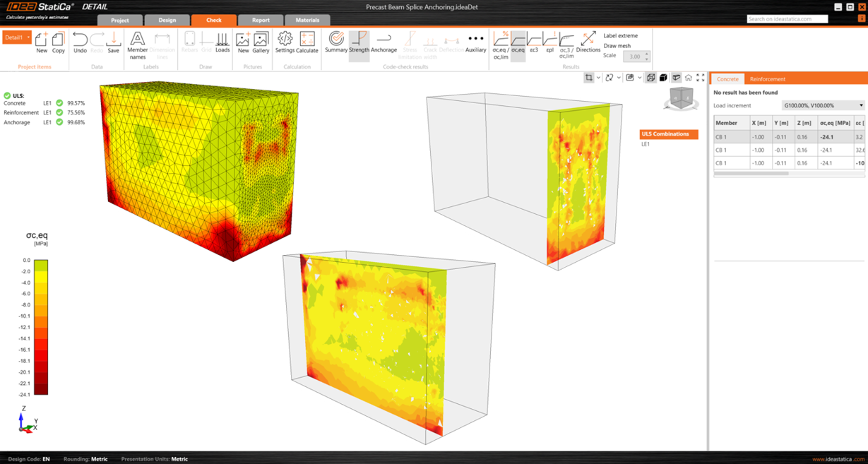Click the Loads draw icon
This screenshot has height=464, width=868.
222,42
